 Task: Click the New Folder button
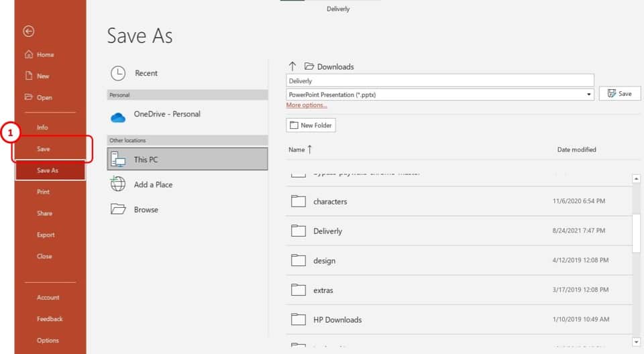click(x=311, y=125)
